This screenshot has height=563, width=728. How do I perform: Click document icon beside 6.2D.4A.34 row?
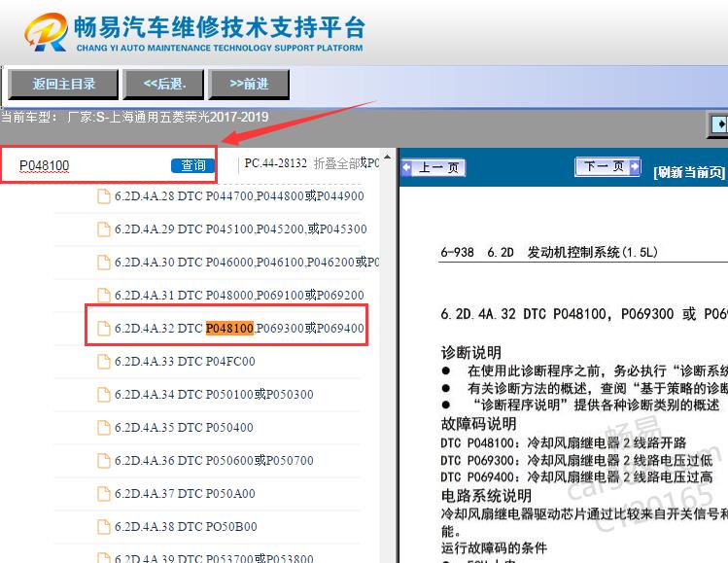(x=104, y=394)
